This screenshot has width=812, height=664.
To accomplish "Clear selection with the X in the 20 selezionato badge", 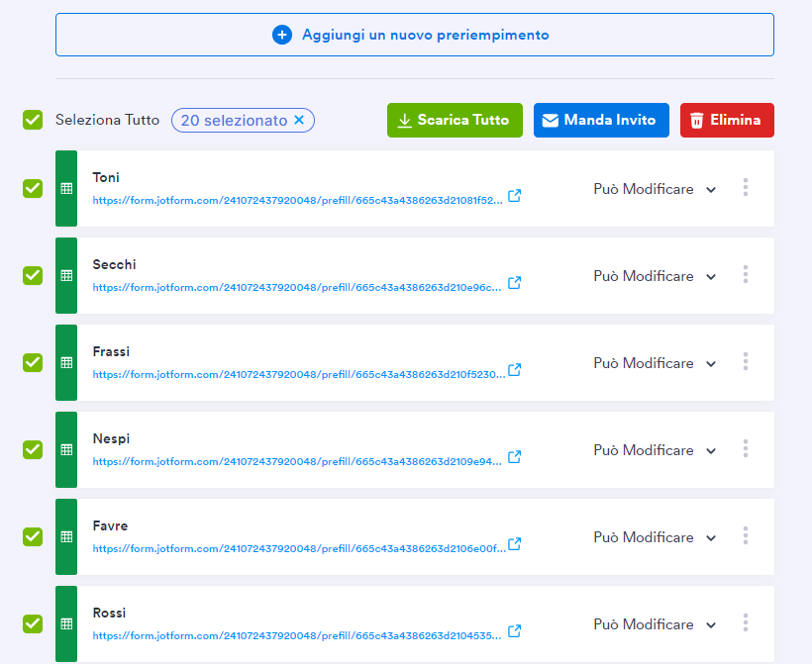I will 299,120.
